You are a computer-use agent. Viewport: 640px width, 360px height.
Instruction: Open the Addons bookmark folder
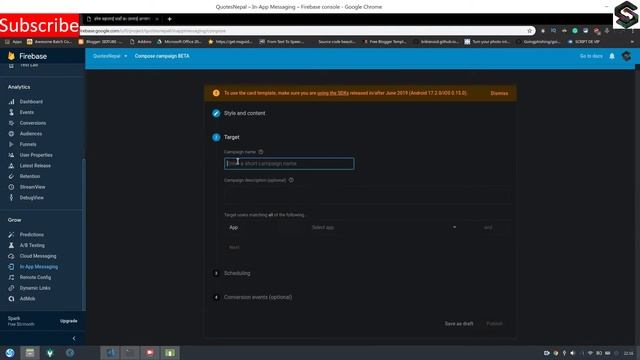click(140, 42)
